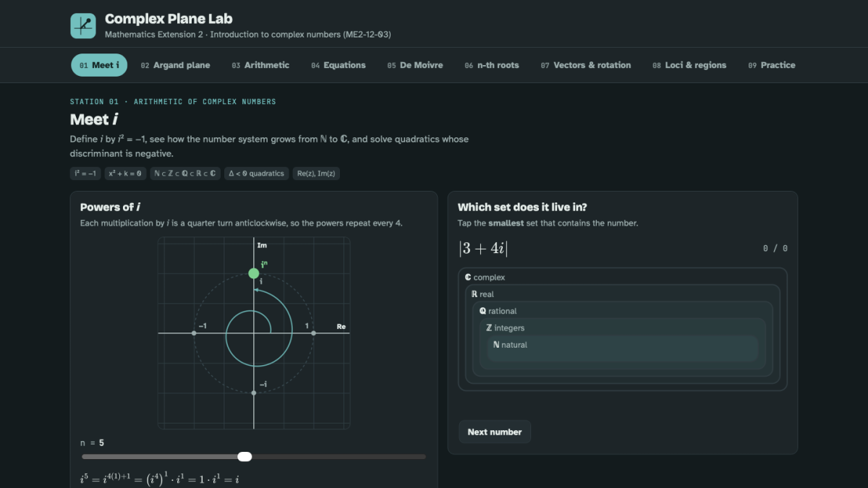Click the |3 + 4i| expression
The height and width of the screenshot is (488, 868).
pos(483,248)
